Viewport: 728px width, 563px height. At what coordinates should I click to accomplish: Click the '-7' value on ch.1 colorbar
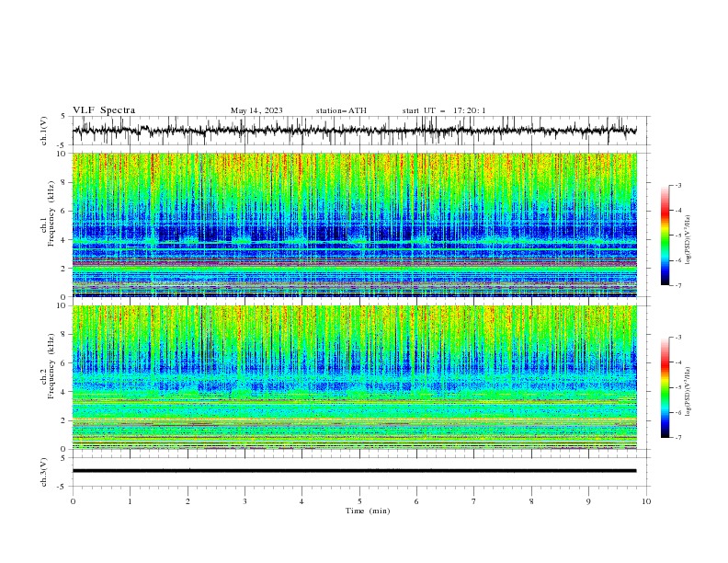click(677, 285)
